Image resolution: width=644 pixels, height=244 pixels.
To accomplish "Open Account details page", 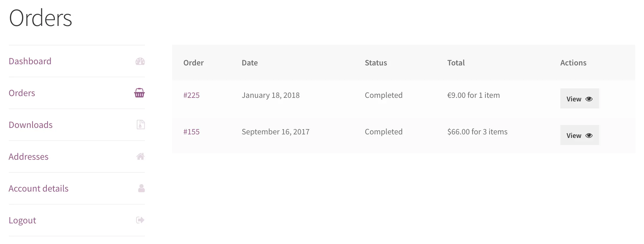I will click(39, 188).
